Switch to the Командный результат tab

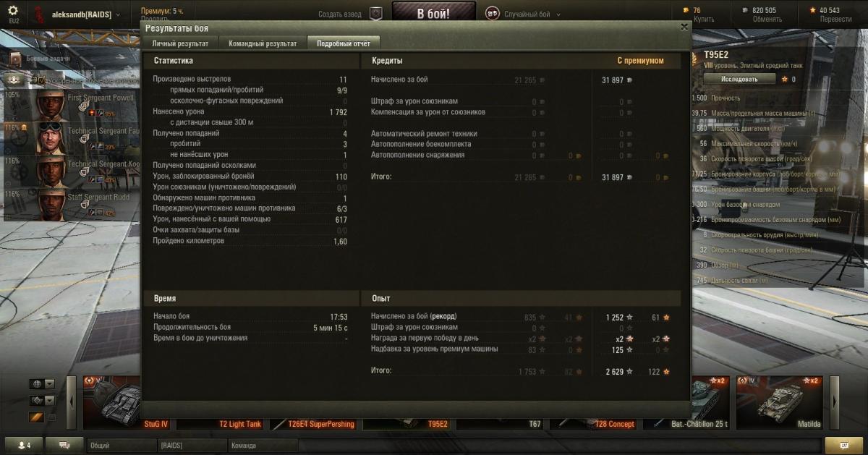[263, 43]
